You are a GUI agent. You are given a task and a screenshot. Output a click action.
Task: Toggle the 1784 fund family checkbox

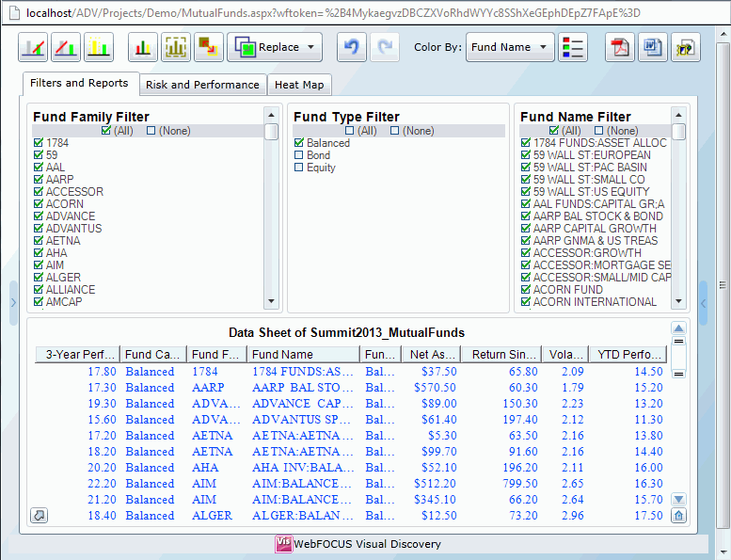point(39,143)
